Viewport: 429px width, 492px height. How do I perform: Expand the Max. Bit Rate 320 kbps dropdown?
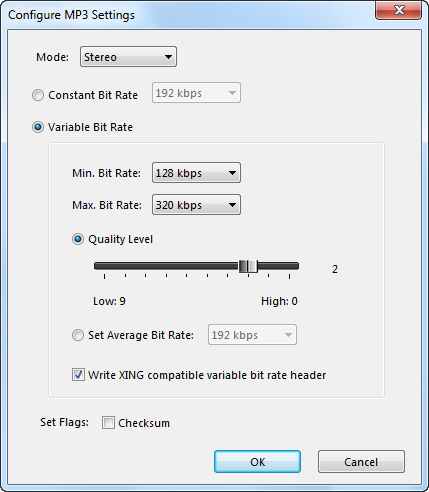pyautogui.click(x=196, y=205)
